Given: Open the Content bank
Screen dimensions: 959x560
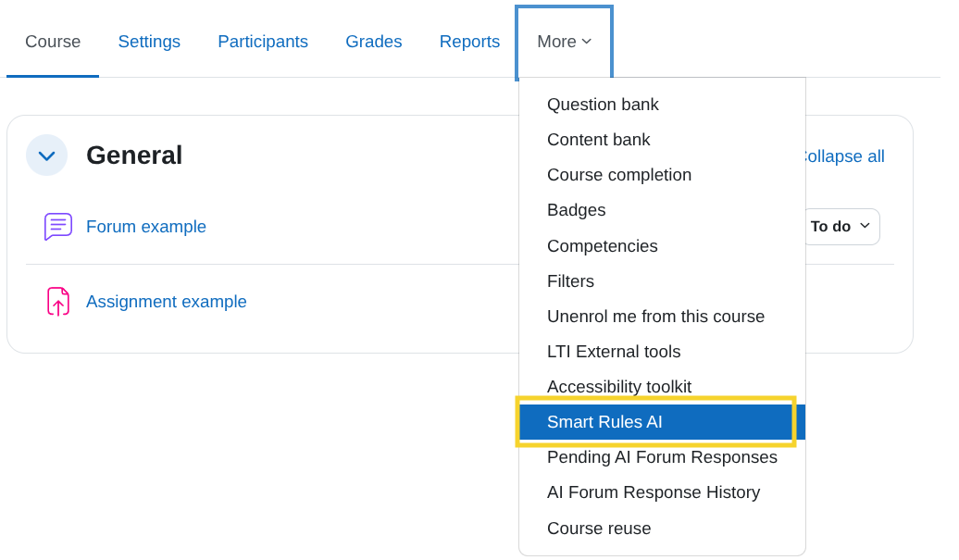Looking at the screenshot, I should coord(598,140).
